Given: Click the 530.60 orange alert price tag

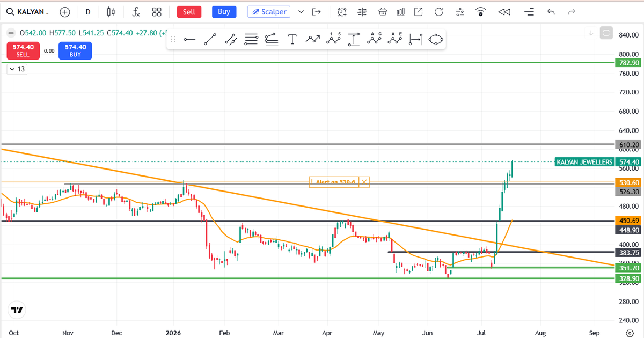Looking at the screenshot, I should 629,183.
